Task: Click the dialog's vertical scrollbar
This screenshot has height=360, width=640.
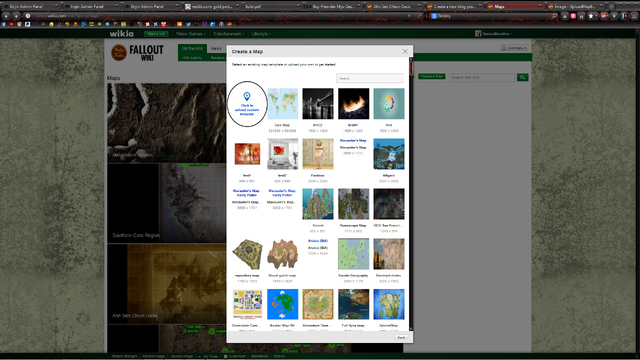Action: [x=411, y=194]
